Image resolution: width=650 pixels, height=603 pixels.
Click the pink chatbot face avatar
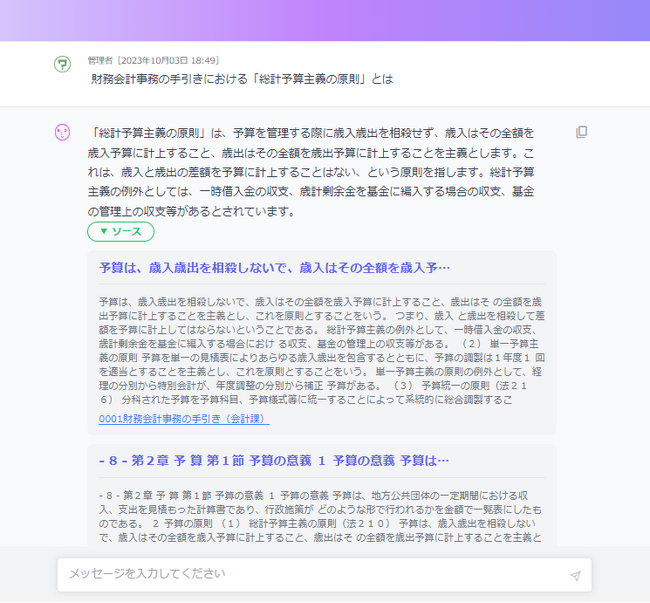pyautogui.click(x=62, y=132)
